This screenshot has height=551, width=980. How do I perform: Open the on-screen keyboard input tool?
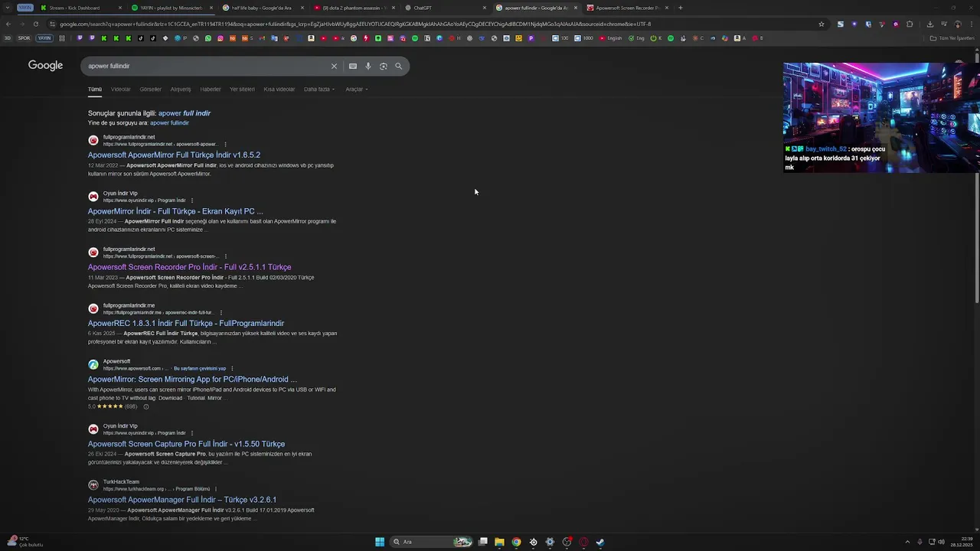[353, 66]
